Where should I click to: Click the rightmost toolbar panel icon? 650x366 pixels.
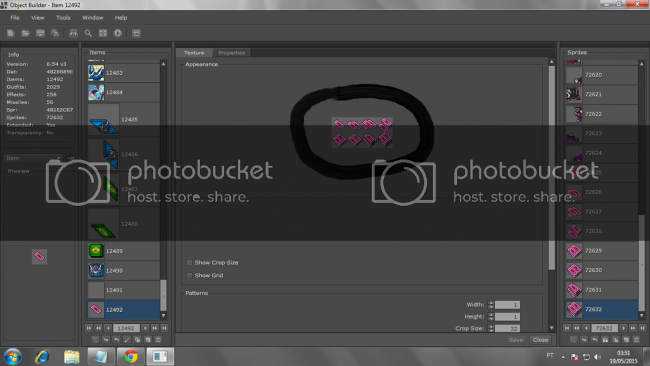coord(136,33)
